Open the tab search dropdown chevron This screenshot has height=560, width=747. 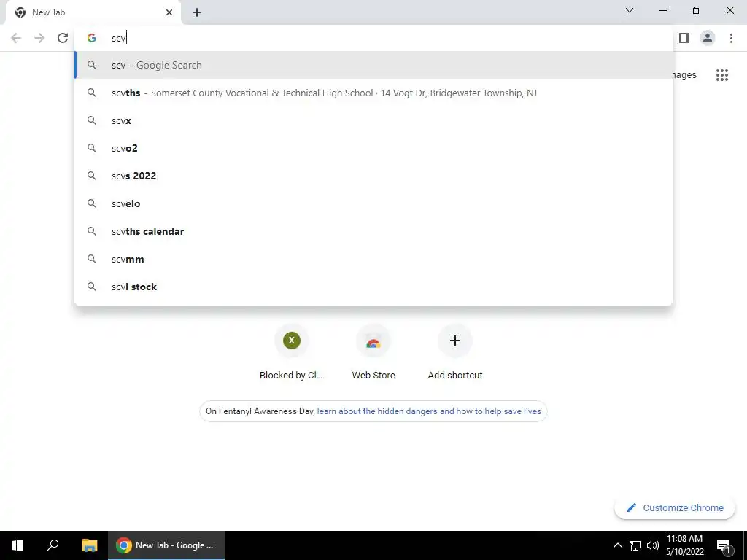pos(630,10)
